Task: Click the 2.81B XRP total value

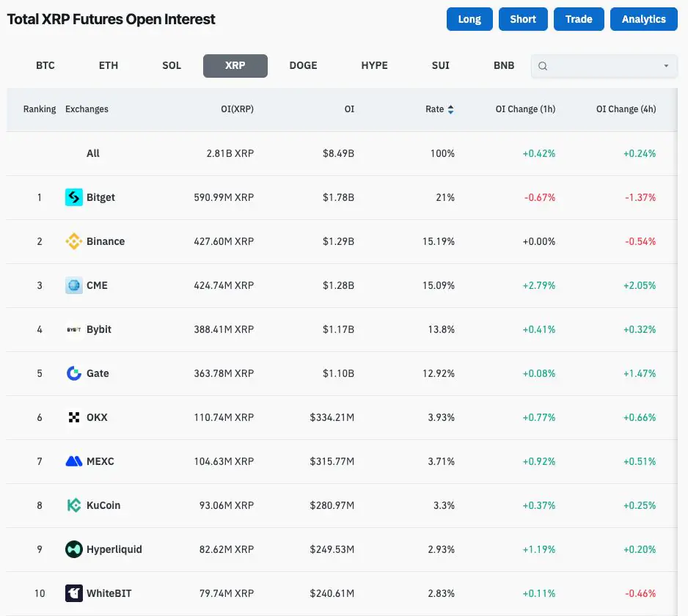Action: click(230, 153)
